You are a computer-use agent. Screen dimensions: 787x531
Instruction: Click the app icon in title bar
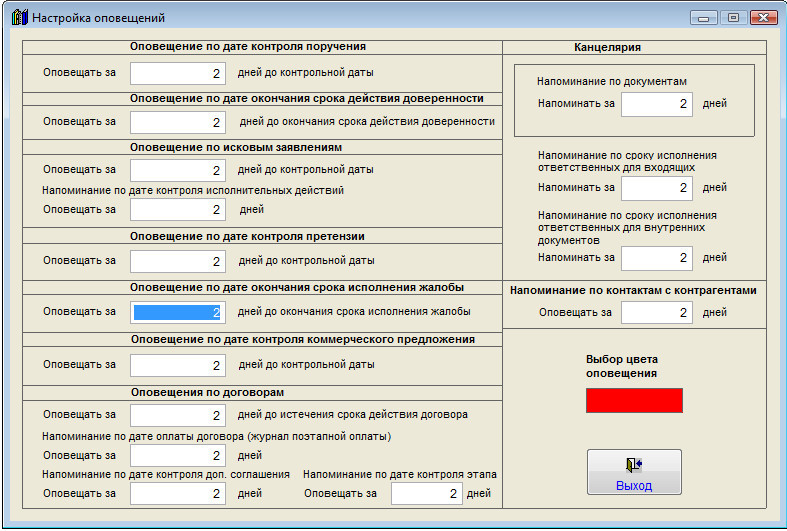[20, 18]
